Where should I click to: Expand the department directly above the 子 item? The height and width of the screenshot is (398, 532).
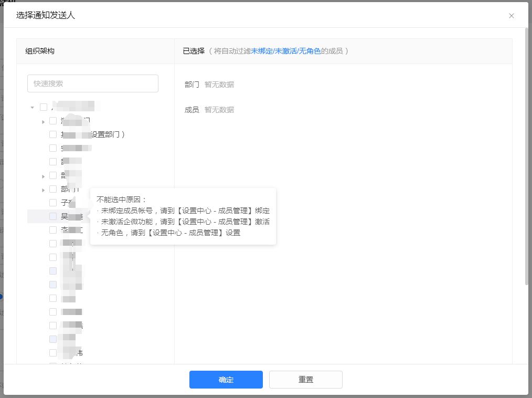click(x=43, y=190)
